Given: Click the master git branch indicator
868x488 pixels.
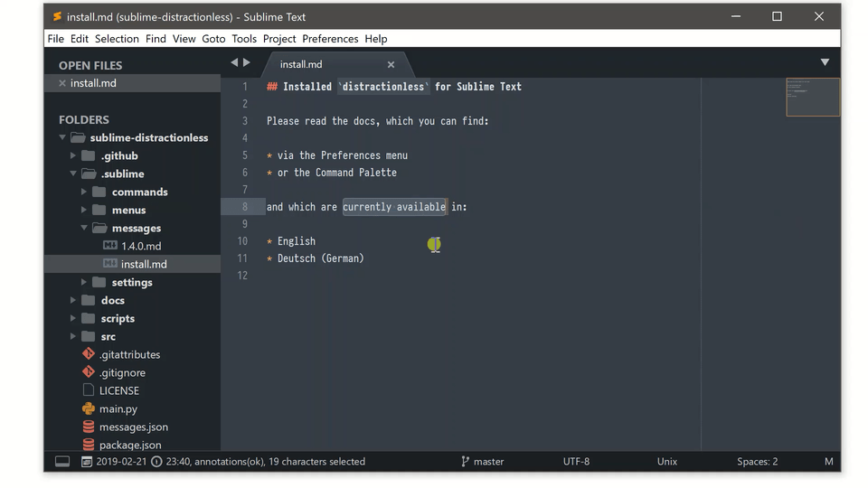Looking at the screenshot, I should [x=482, y=462].
